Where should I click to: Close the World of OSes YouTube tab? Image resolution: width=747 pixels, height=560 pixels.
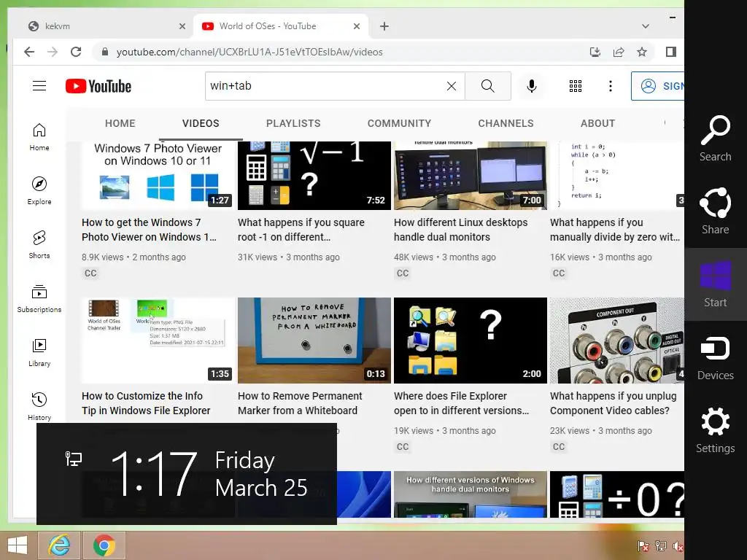pos(356,26)
